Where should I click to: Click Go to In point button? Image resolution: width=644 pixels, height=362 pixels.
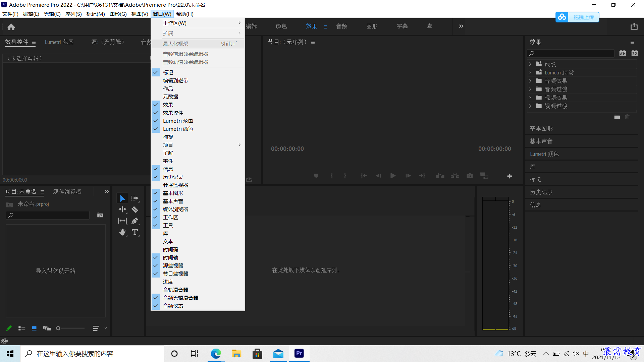[x=364, y=176]
